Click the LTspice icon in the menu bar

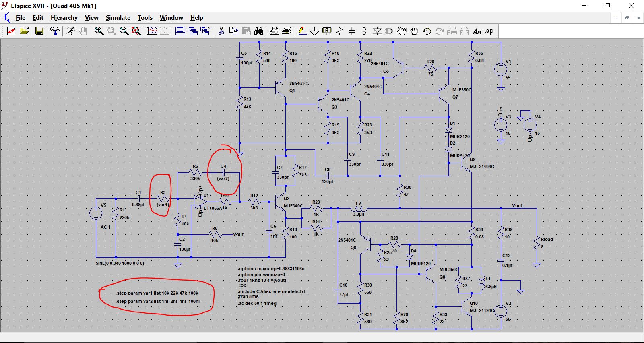pyautogui.click(x=6, y=18)
